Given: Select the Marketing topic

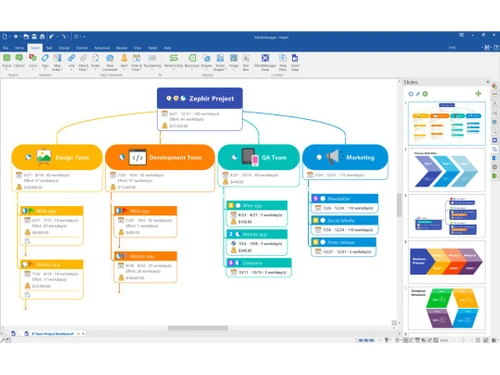Looking at the screenshot, I should [345, 157].
